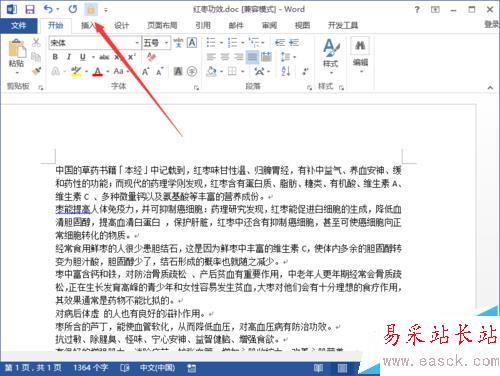
Task: Switch to the 开发工具 (Developer) tab
Action: 343,25
